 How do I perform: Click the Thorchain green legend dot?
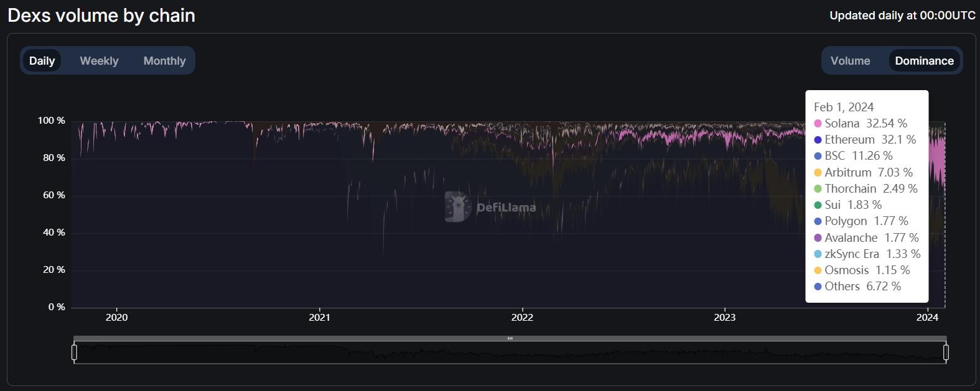(818, 189)
